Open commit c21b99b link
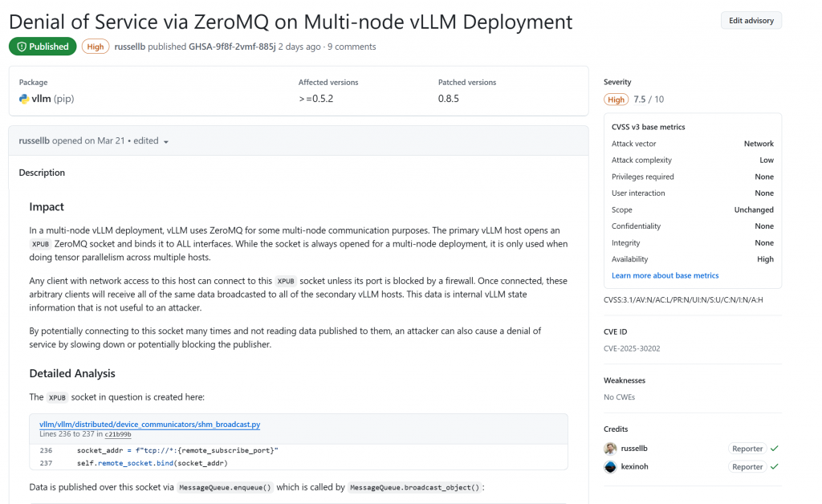822x504 pixels. pos(118,434)
